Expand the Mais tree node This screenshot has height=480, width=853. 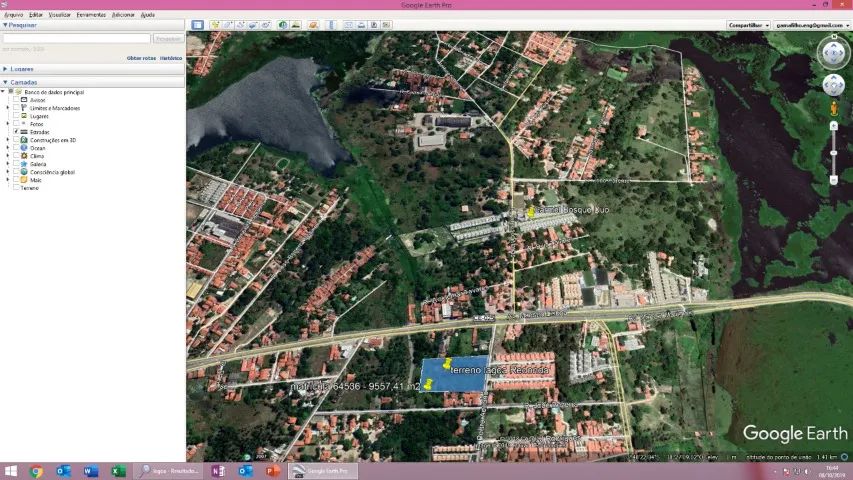[x=8, y=180]
